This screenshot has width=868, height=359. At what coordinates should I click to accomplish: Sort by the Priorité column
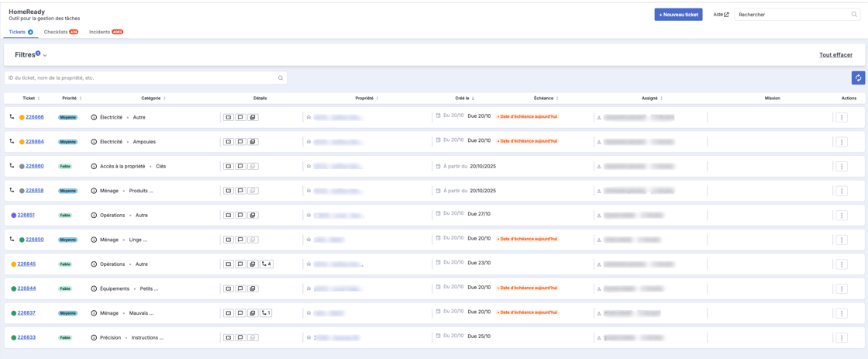tap(72, 98)
